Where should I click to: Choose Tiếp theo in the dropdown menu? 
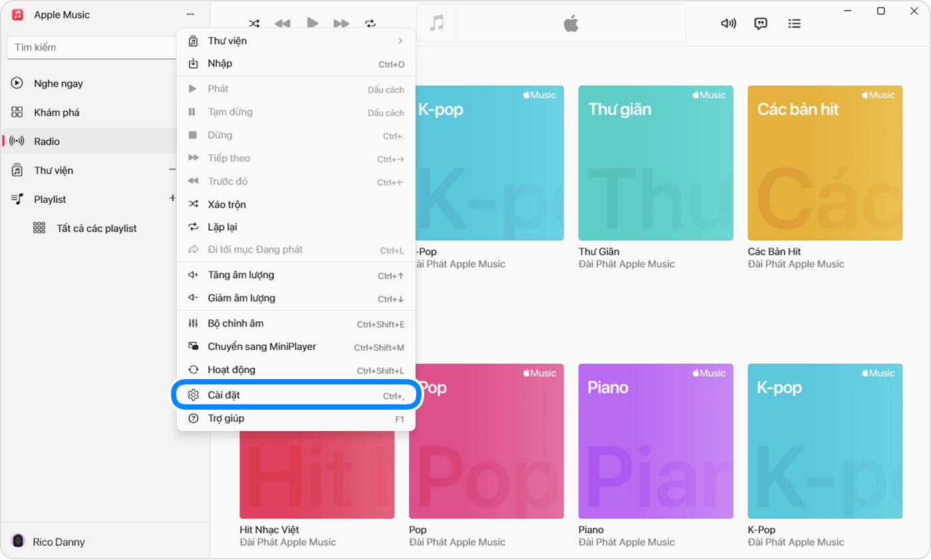[296, 158]
